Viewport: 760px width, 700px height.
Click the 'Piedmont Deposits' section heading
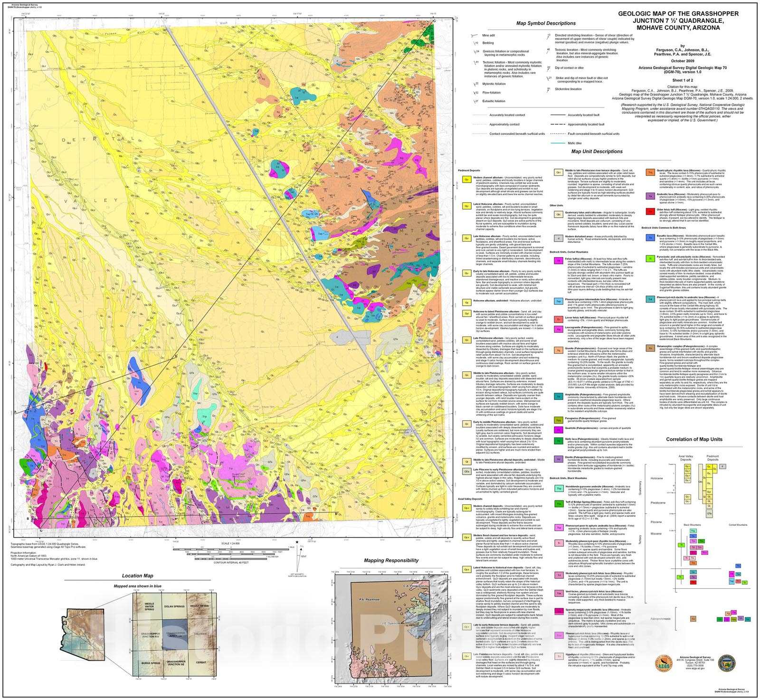(469, 170)
